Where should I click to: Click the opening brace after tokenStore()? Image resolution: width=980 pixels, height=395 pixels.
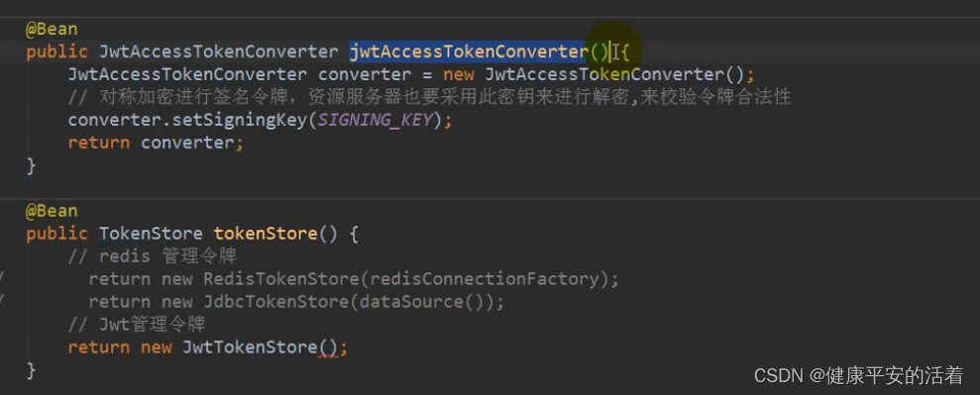point(354,234)
